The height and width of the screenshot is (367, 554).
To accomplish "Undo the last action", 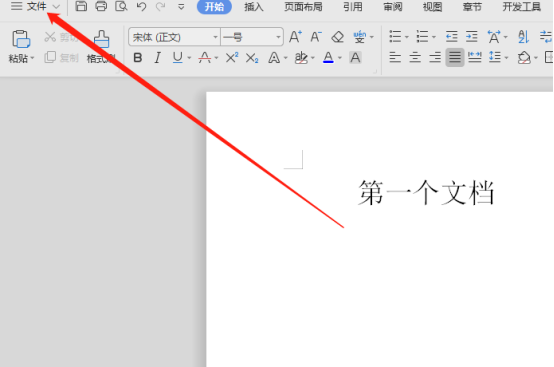I will (141, 6).
